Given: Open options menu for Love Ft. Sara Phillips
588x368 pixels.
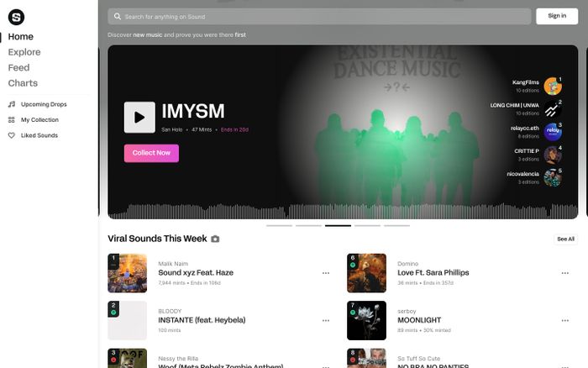Looking at the screenshot, I should pos(566,273).
